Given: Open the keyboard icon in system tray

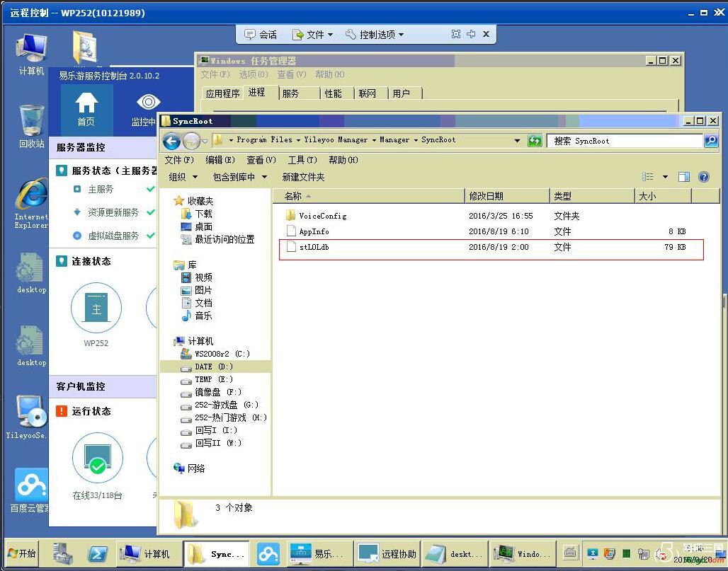Looking at the screenshot, I should (x=570, y=553).
